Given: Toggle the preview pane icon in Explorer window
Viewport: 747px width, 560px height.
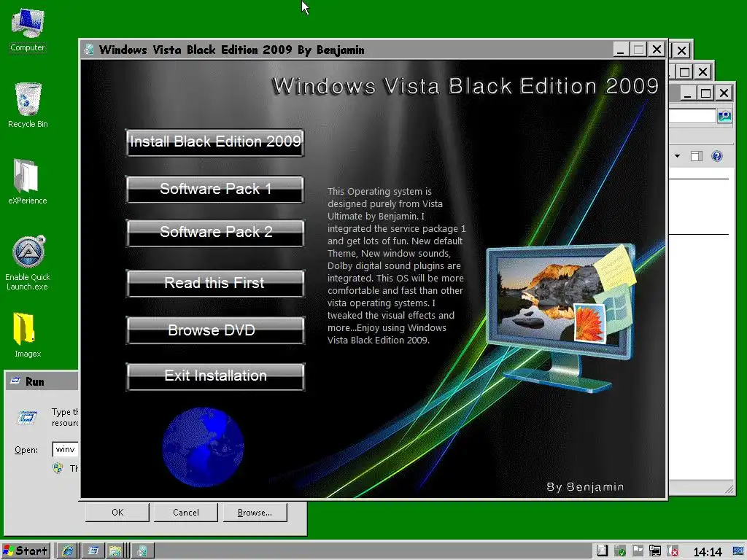Looking at the screenshot, I should (x=697, y=156).
